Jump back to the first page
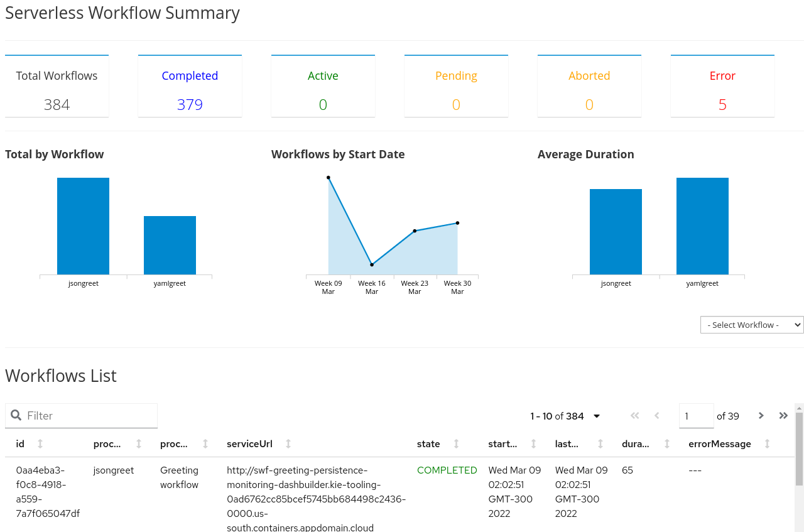This screenshot has width=804, height=532. [x=634, y=415]
